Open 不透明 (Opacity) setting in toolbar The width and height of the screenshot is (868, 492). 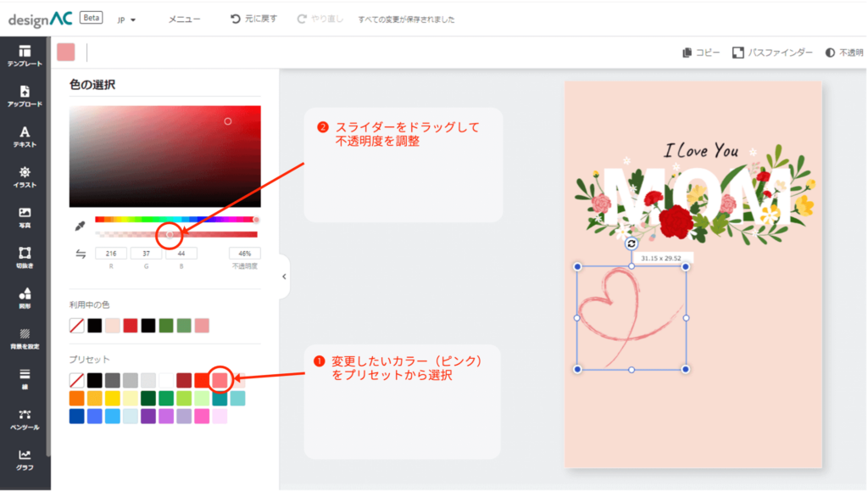pos(844,53)
